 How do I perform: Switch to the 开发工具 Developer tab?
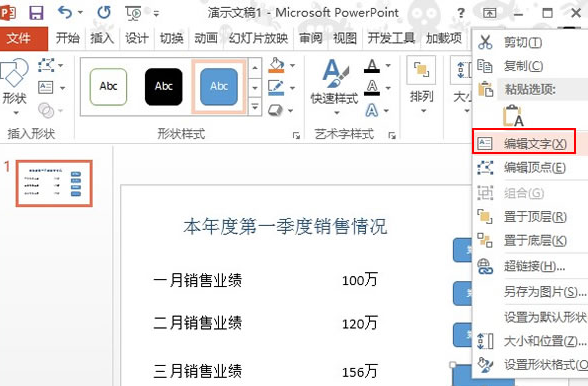coord(391,38)
